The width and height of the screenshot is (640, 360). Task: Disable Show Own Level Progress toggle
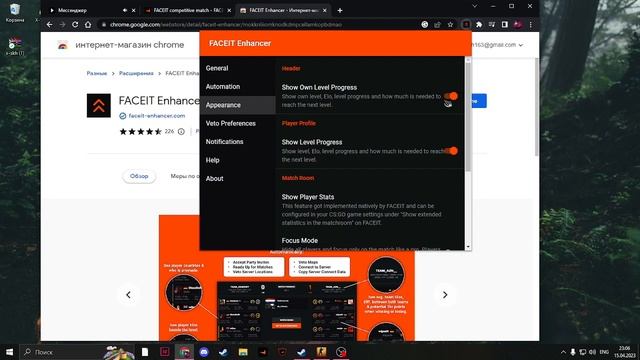click(x=451, y=96)
